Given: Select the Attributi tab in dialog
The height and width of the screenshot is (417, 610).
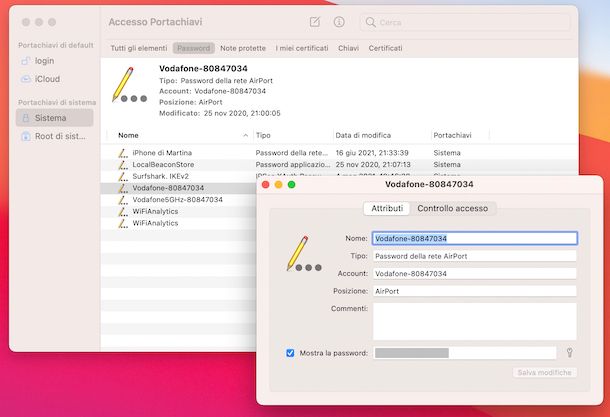Looking at the screenshot, I should tap(387, 208).
